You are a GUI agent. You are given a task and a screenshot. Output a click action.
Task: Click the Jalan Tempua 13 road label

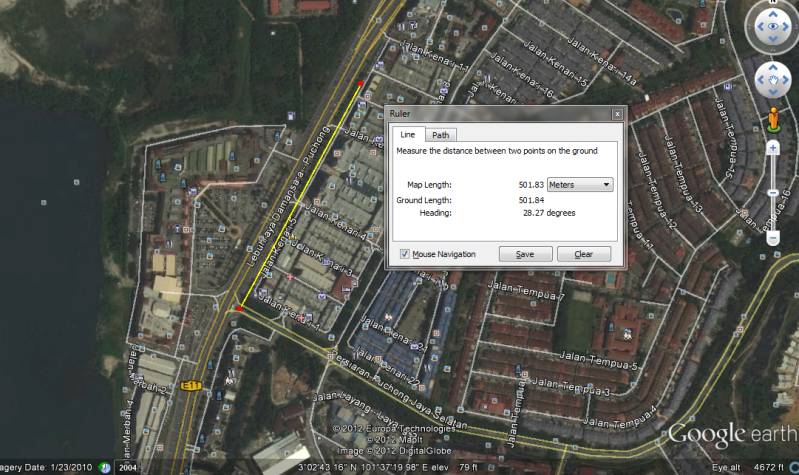tap(684, 175)
